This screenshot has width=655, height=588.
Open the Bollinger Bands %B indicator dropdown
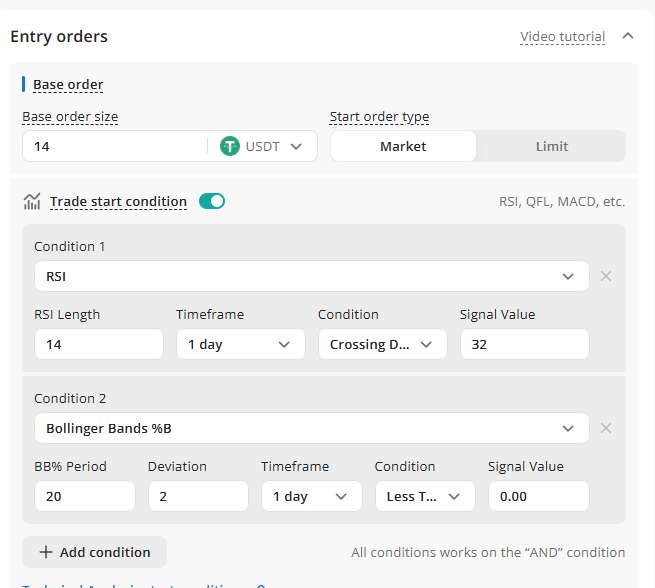(311, 428)
